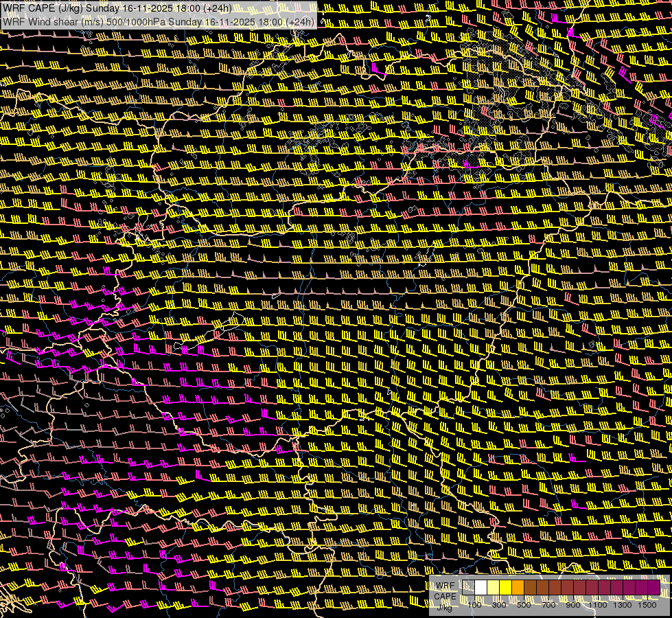
Task: Select the 1100 legend scale label
Action: click(598, 605)
